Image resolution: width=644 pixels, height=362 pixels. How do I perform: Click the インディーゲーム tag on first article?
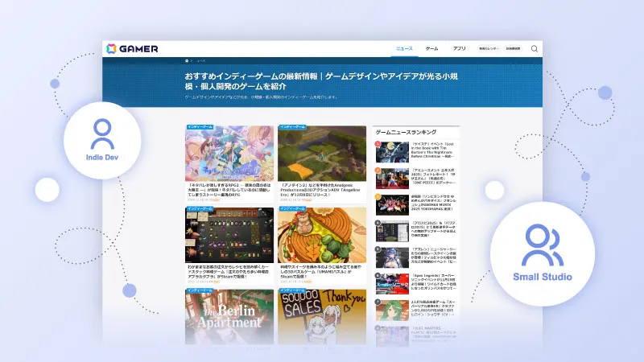[199, 127]
